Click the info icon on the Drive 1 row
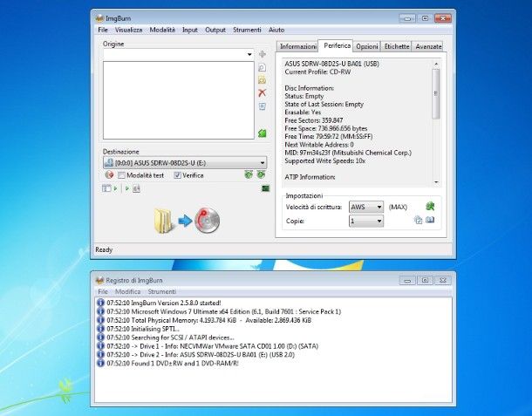 point(100,346)
